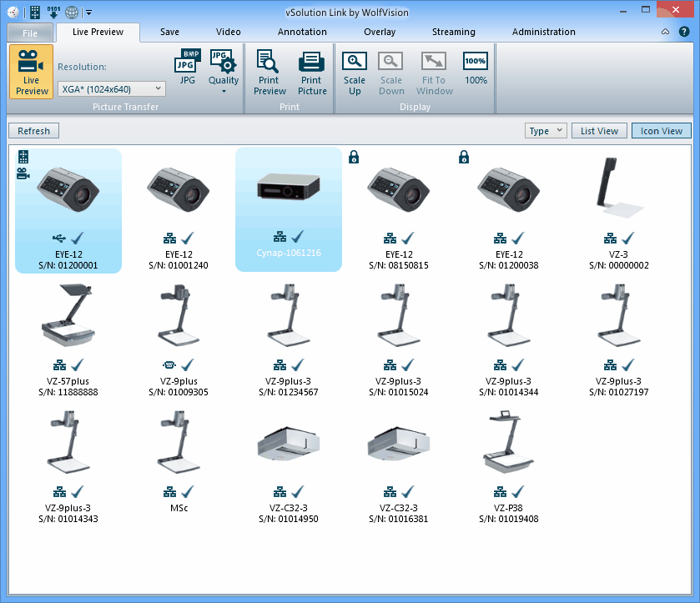This screenshot has width=700, height=603.
Task: Switch to Icon View
Action: (661, 131)
